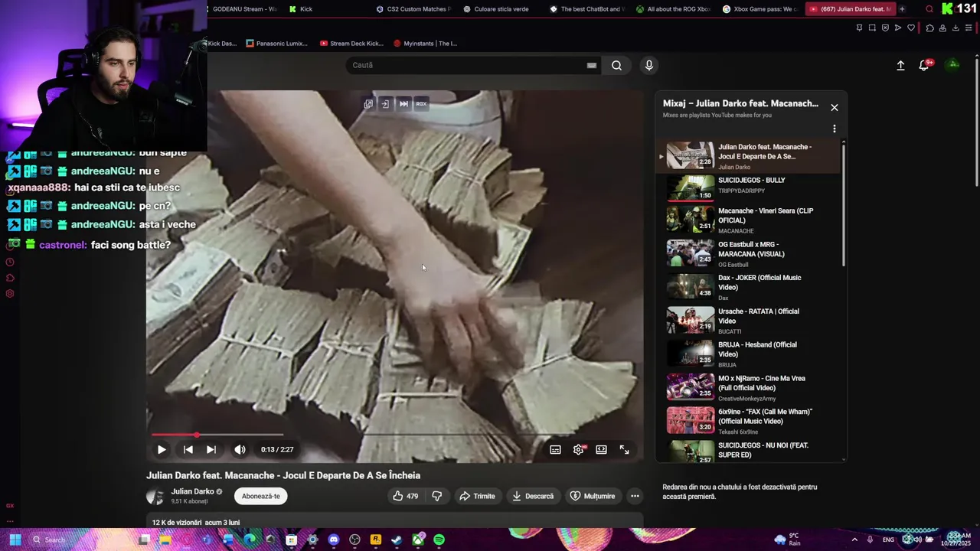Open Discord from the taskbar
Viewport: 980px width, 551px height.
tap(333, 540)
